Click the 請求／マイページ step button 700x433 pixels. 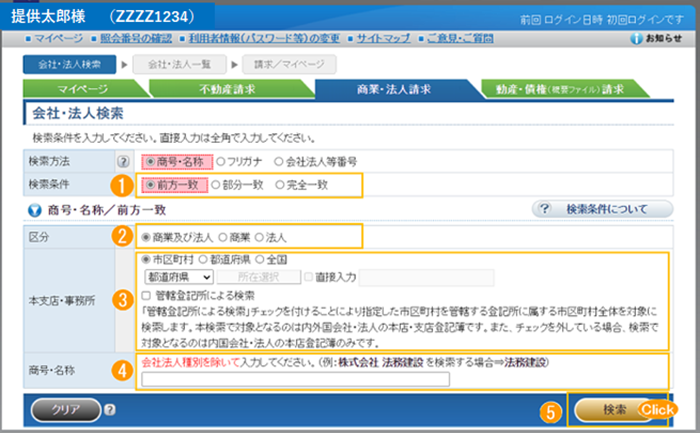coord(289,64)
